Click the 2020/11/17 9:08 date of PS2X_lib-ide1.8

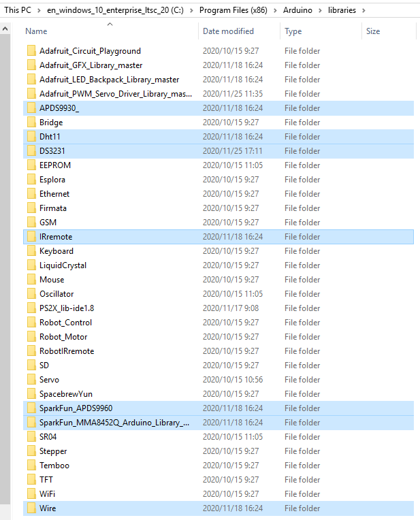coord(231,308)
